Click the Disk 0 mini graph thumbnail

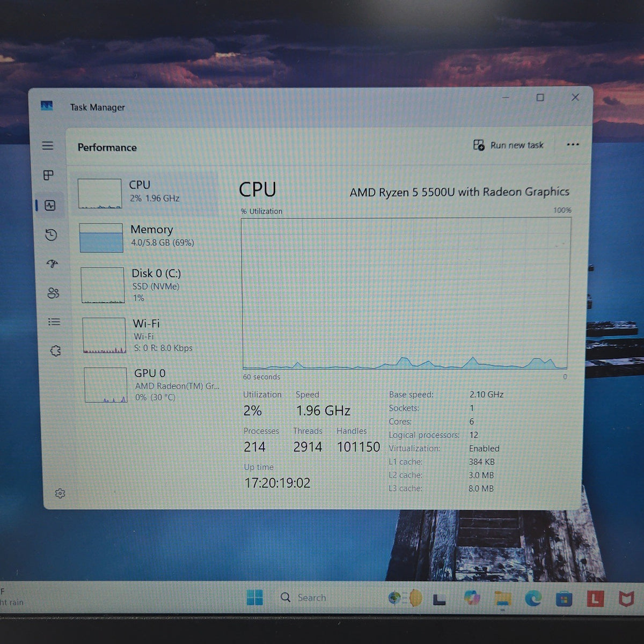(x=103, y=286)
